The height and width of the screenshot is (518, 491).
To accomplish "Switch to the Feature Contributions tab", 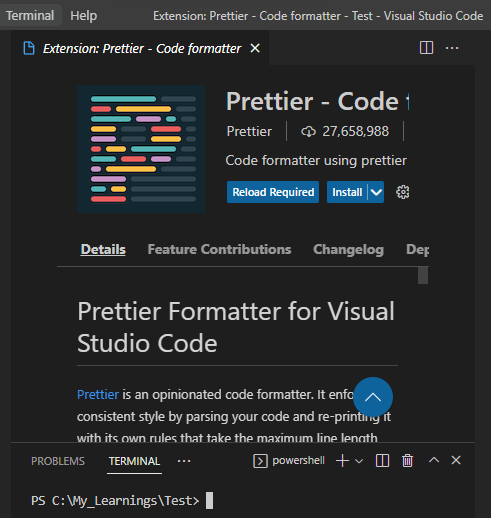I will coord(219,249).
